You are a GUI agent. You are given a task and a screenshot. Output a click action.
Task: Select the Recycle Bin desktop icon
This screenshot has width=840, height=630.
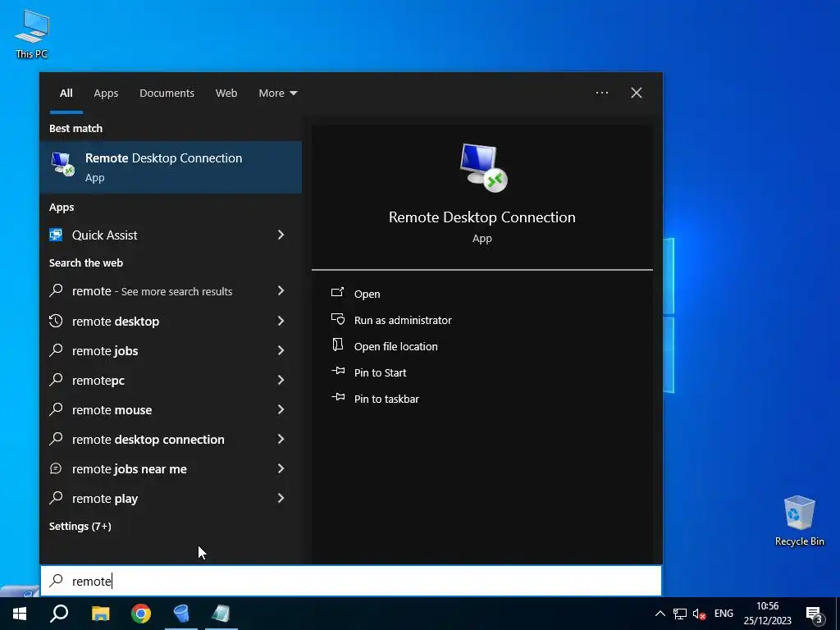coord(799,521)
